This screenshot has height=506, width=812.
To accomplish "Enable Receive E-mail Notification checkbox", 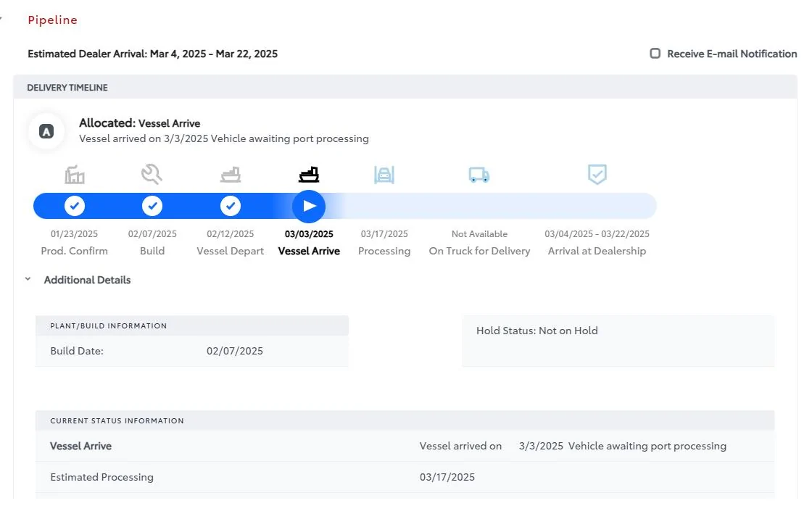I will coord(655,54).
